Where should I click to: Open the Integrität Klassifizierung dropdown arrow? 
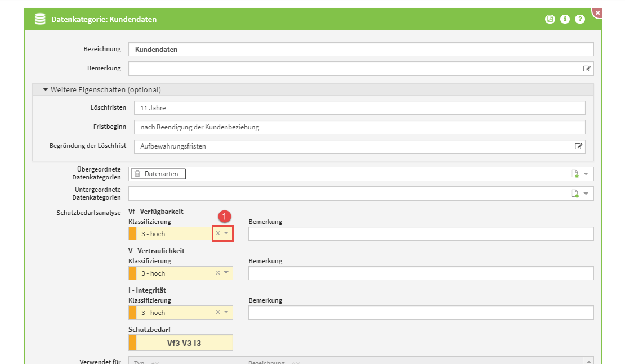tap(226, 312)
